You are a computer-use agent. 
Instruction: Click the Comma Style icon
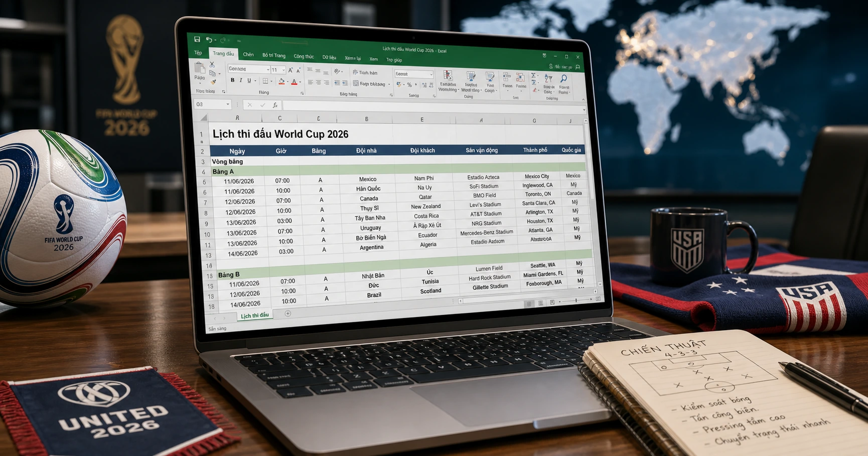[416, 85]
